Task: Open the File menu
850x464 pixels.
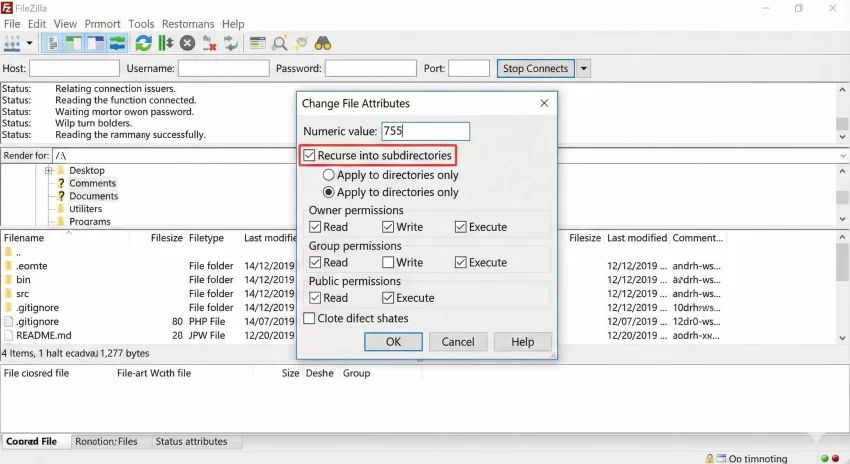Action: click(x=12, y=24)
